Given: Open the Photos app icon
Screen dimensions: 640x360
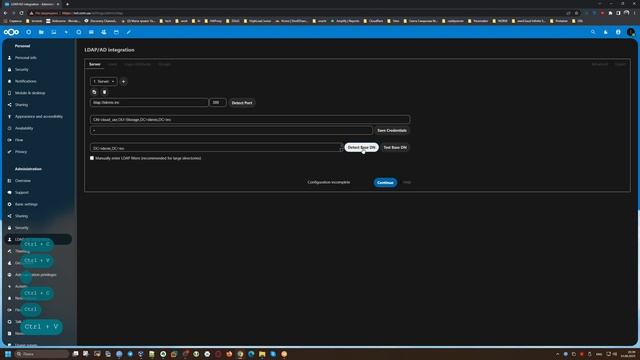Looking at the screenshot, I should [53, 32].
